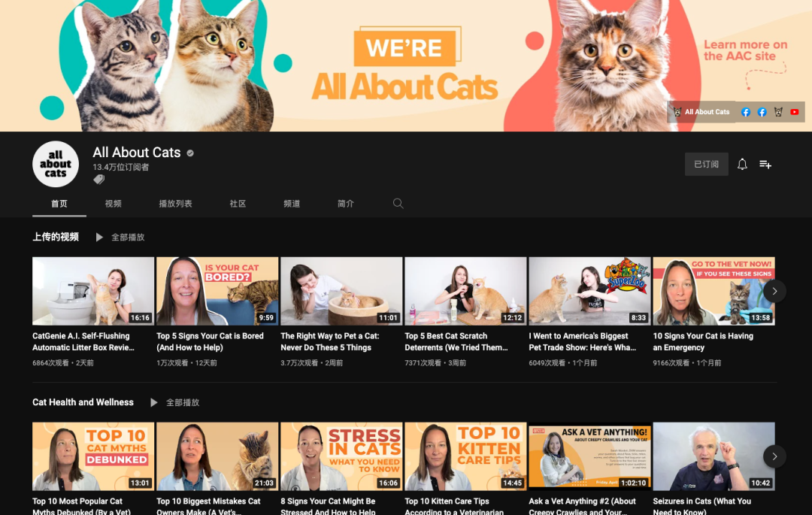Click the Learn more on the AAC site banner text
This screenshot has width=812, height=515.
tap(745, 50)
